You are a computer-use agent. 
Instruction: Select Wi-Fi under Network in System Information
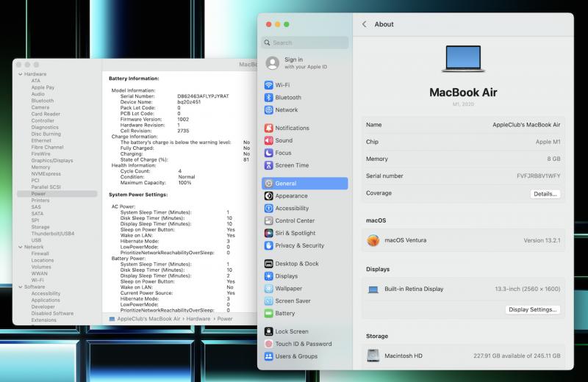tap(37, 281)
